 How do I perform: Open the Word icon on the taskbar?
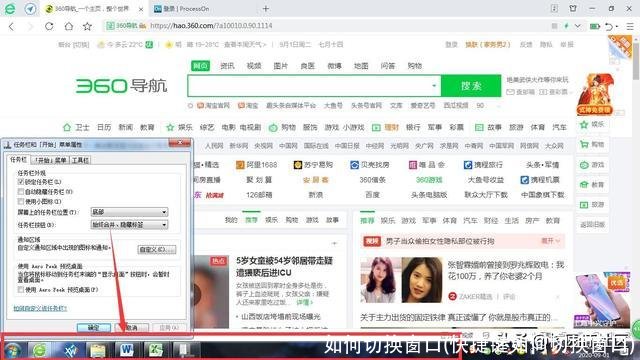[127, 350]
